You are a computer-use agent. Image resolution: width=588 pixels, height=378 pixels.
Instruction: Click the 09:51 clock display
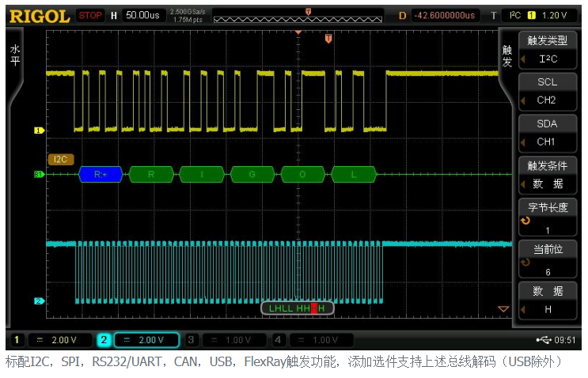(565, 340)
